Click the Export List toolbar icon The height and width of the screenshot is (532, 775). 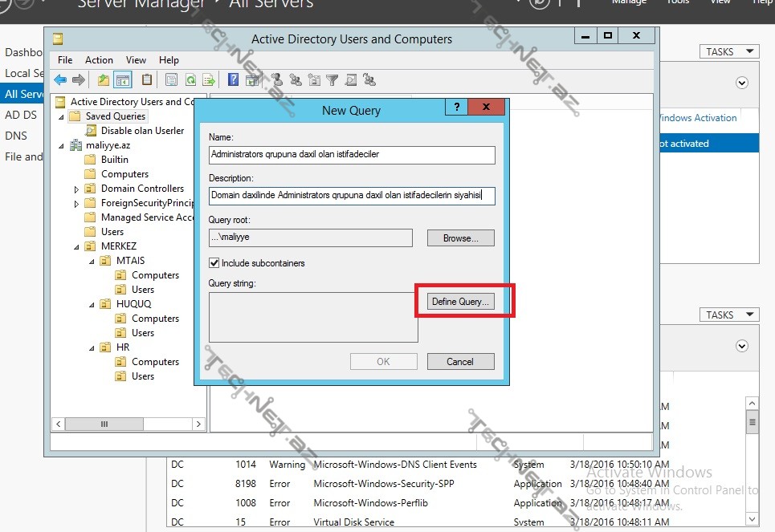pos(209,79)
